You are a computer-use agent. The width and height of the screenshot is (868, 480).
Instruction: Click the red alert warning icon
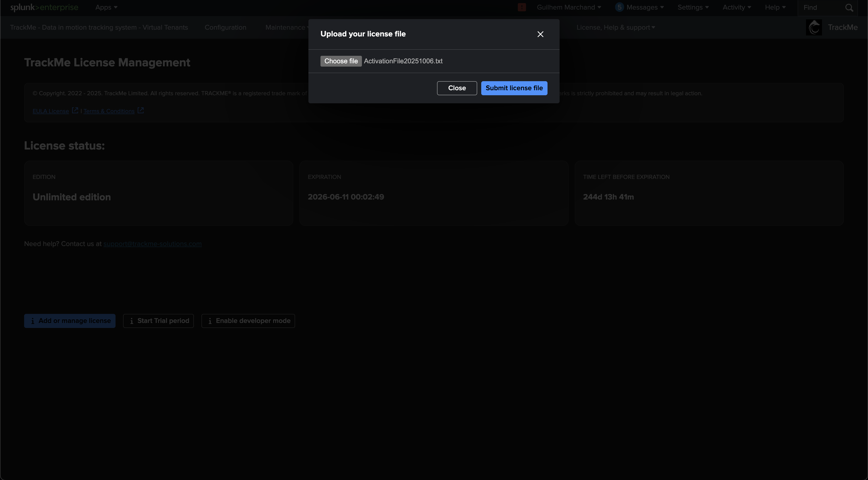pos(522,8)
